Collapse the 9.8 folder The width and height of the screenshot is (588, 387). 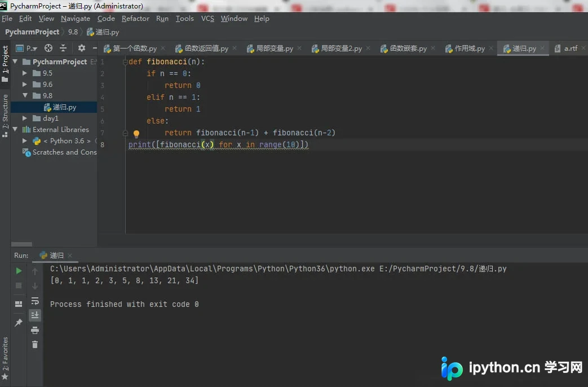tap(25, 95)
